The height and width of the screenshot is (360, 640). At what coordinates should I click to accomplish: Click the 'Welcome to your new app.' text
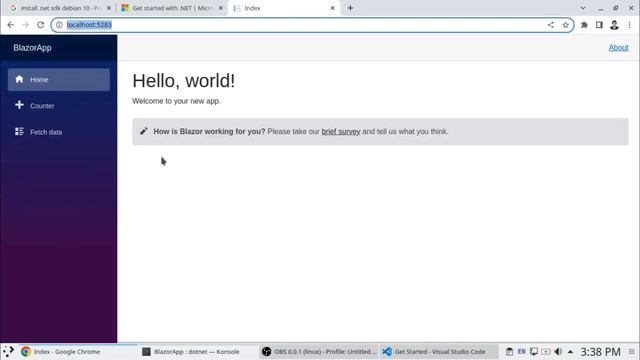[x=176, y=101]
